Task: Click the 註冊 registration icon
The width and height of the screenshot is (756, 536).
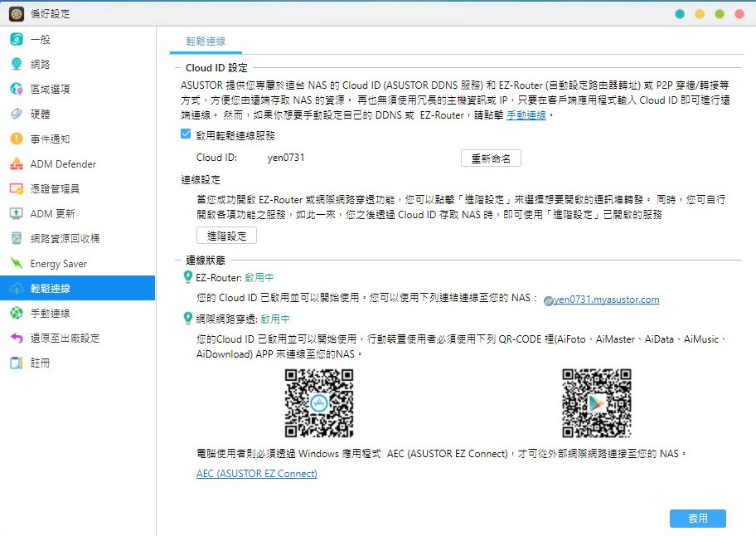Action: coord(17,363)
